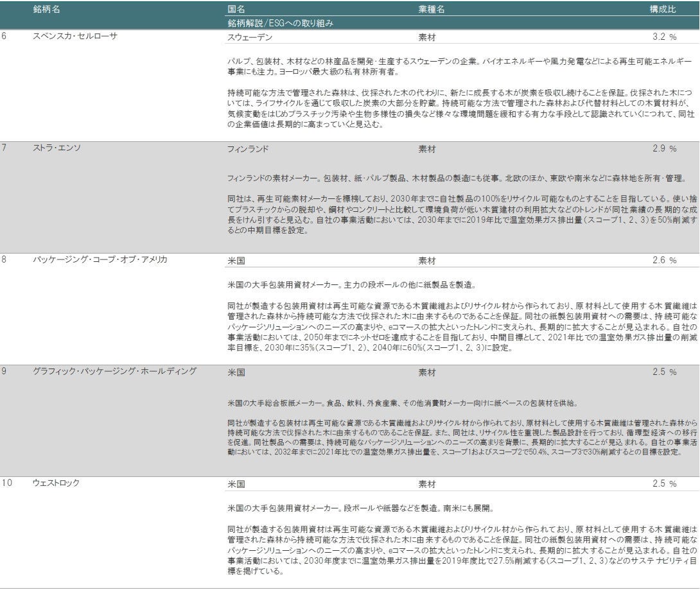
Task: Click 素材 sector cell in the ストラ・エンソ row
Action: tap(426, 149)
